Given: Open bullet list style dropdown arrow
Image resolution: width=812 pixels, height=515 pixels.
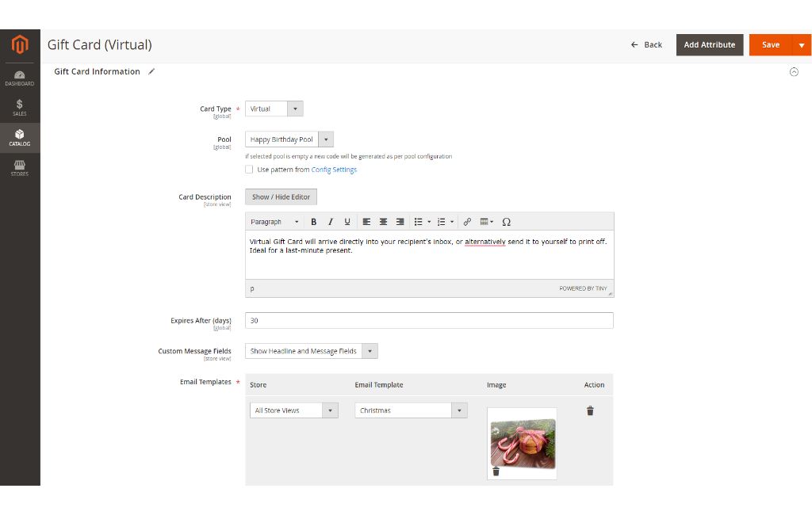Looking at the screenshot, I should point(429,222).
